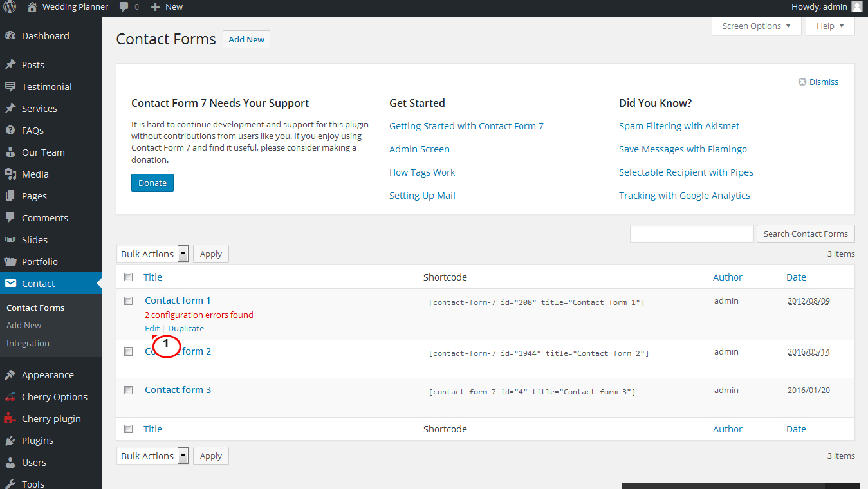Select Contact Forms submenu item

click(35, 308)
